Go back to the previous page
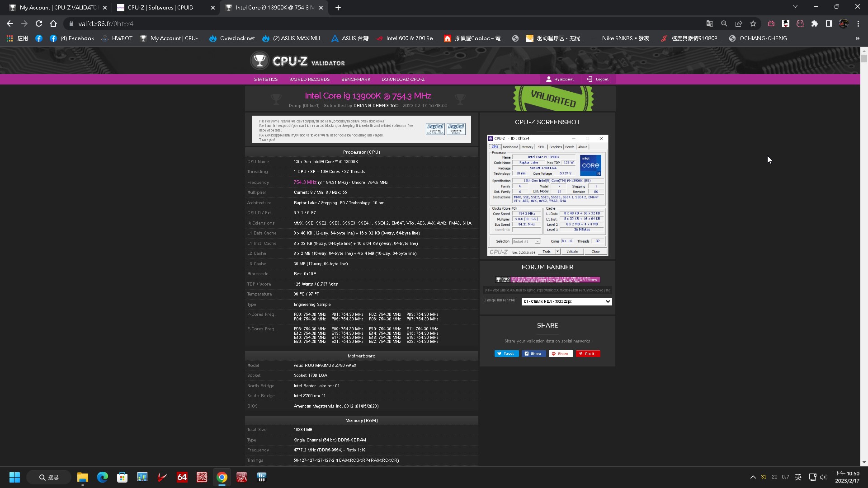Screen dimensions: 868x488 point(10,23)
